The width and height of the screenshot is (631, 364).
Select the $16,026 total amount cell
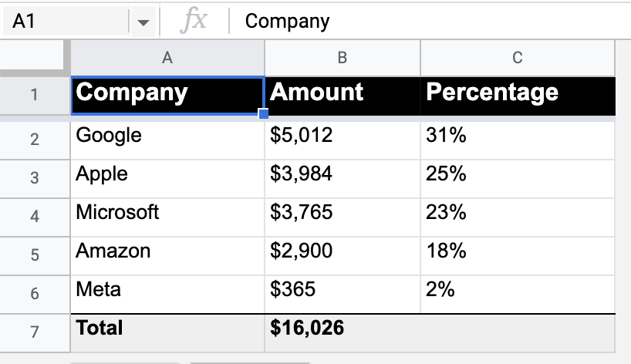click(x=342, y=329)
